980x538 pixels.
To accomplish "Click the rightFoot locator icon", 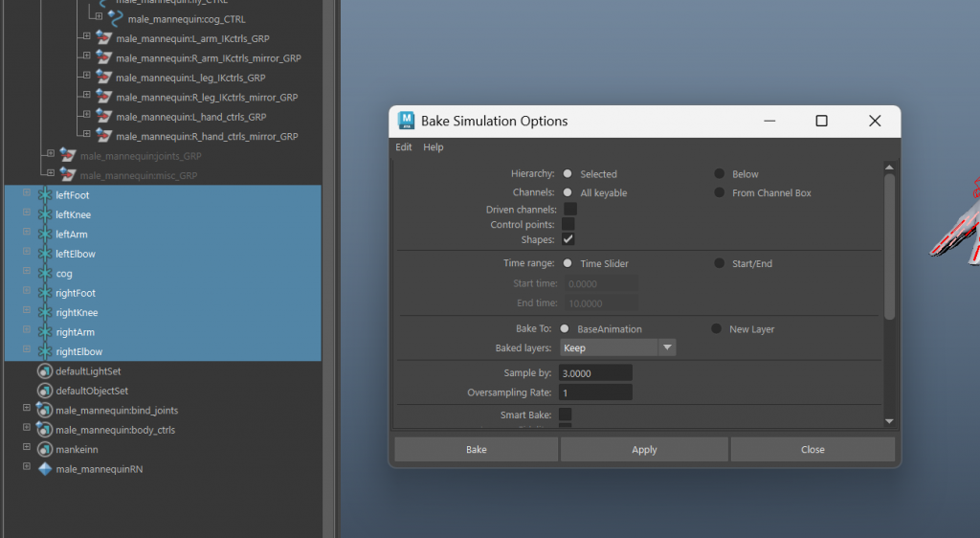I will 45,292.
